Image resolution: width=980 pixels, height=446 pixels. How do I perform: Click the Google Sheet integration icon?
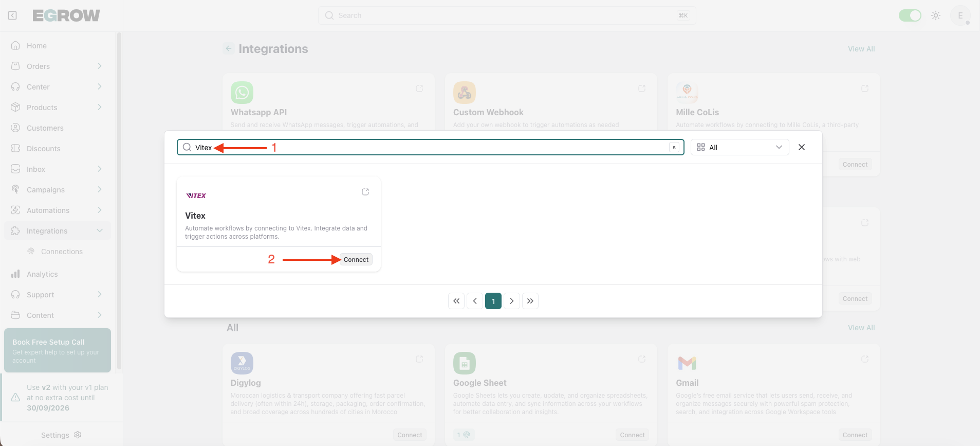465,363
